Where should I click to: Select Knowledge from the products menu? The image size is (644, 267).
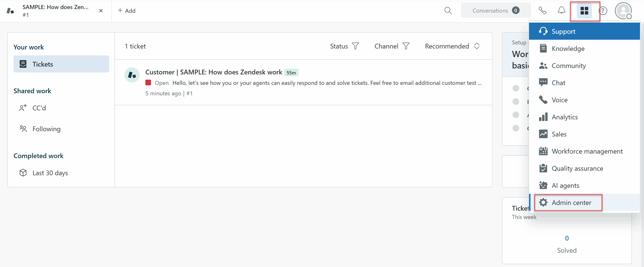[568, 49]
